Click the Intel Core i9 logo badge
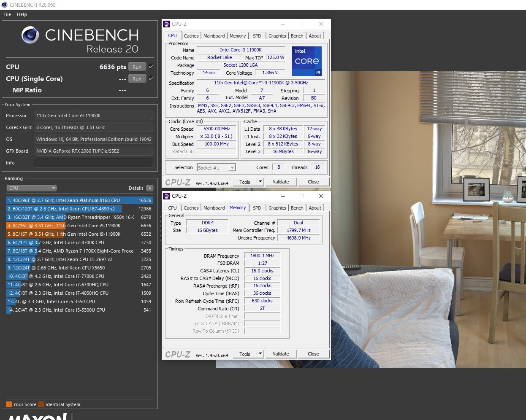Viewport: 526px width, 420px height. coord(307,61)
